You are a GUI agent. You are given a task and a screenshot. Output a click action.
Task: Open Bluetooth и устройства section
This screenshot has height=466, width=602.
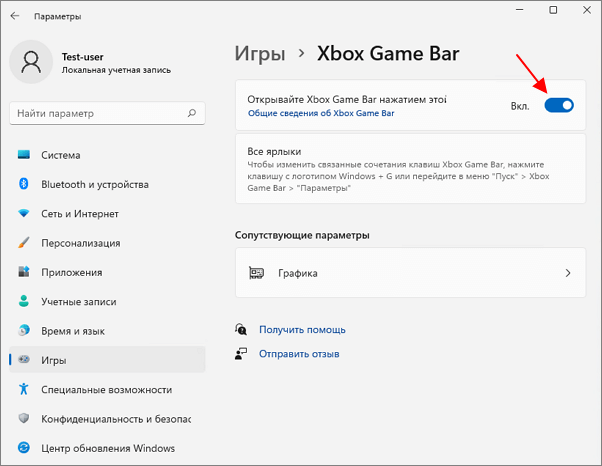pyautogui.click(x=107, y=184)
